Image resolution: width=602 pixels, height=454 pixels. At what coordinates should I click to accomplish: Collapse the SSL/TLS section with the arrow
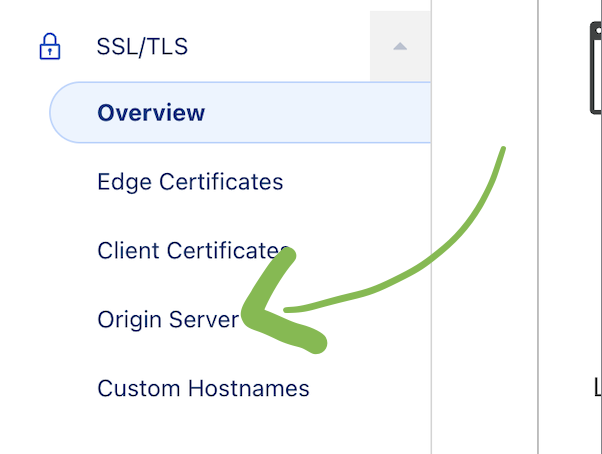click(x=400, y=47)
